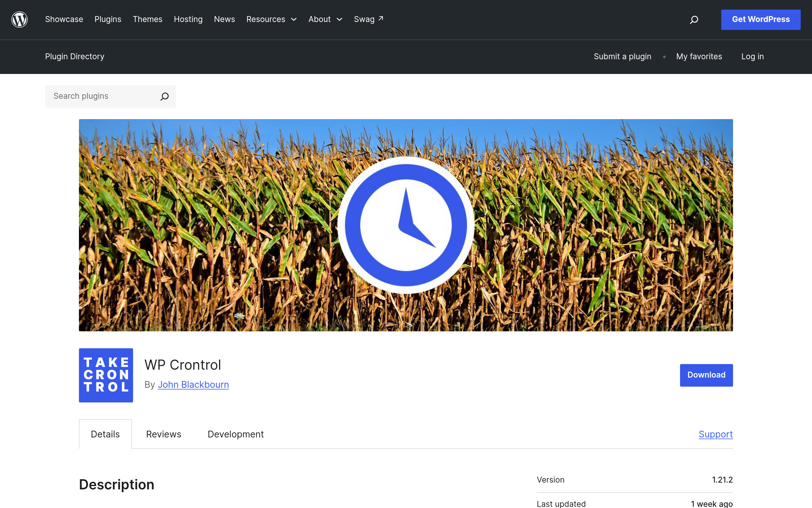Click the Get WordPress button

pos(761,19)
